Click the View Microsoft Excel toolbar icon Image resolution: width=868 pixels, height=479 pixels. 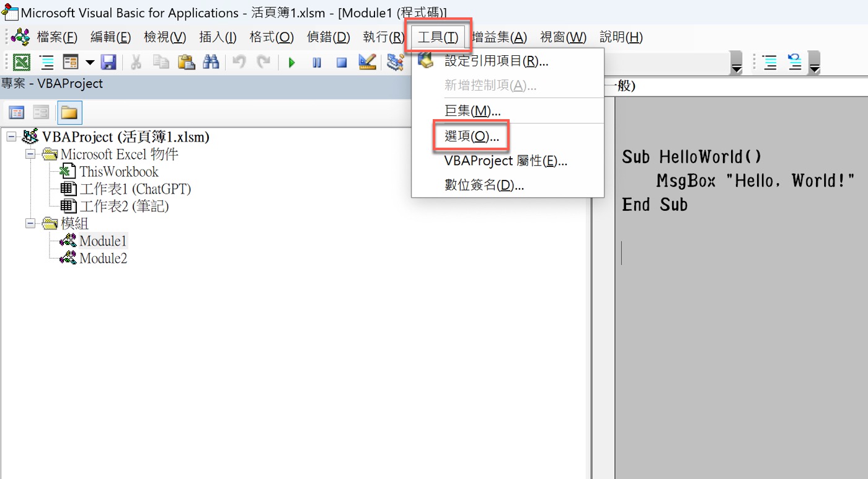click(22, 62)
